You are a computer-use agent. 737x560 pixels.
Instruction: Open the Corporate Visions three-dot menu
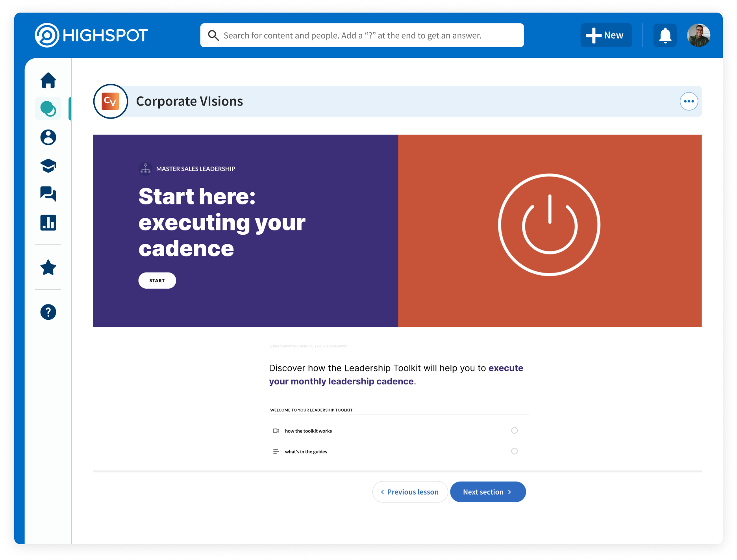point(689,102)
